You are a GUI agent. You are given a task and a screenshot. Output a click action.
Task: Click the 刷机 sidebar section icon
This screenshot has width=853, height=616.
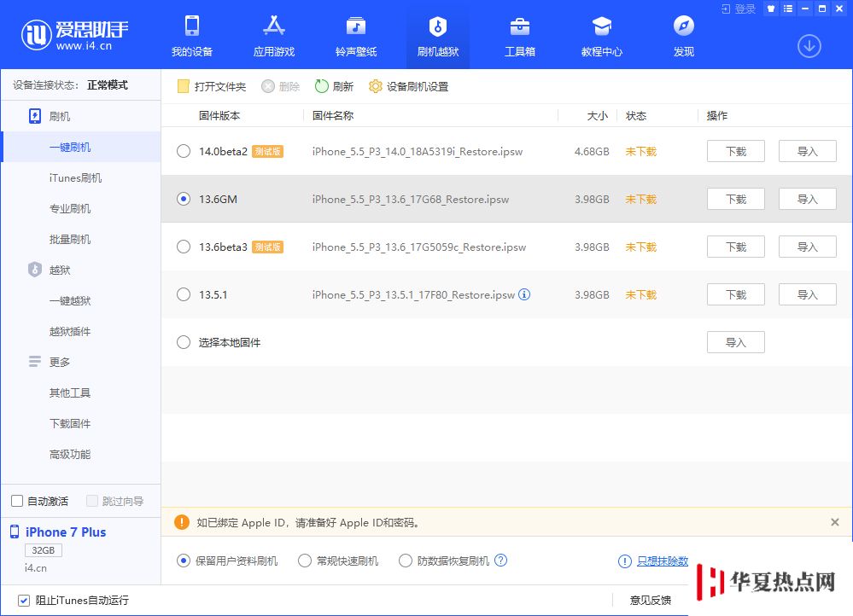point(35,116)
